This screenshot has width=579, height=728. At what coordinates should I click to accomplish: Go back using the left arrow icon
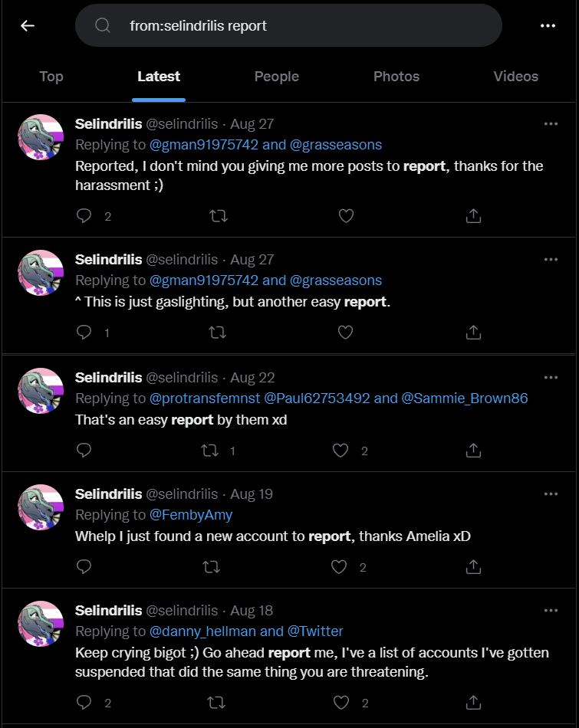coord(28,25)
